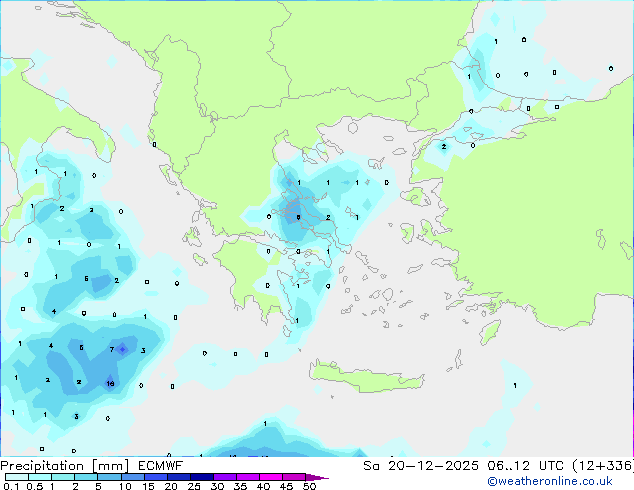Click the 2–5 mm legend color box
This screenshot has width=634, height=490.
[x=86, y=477]
